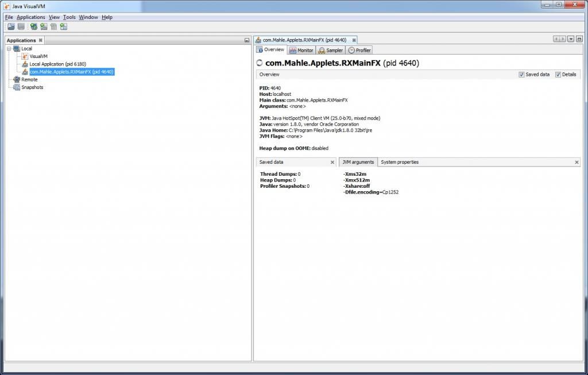
Task: Click the Add JMX Connection toolbar icon
Action: coord(44,26)
